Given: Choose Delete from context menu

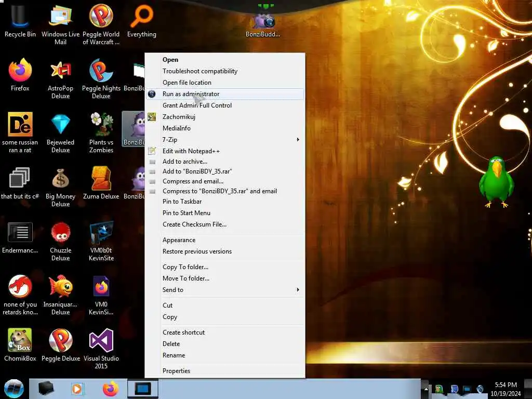Looking at the screenshot, I should click(225, 344).
